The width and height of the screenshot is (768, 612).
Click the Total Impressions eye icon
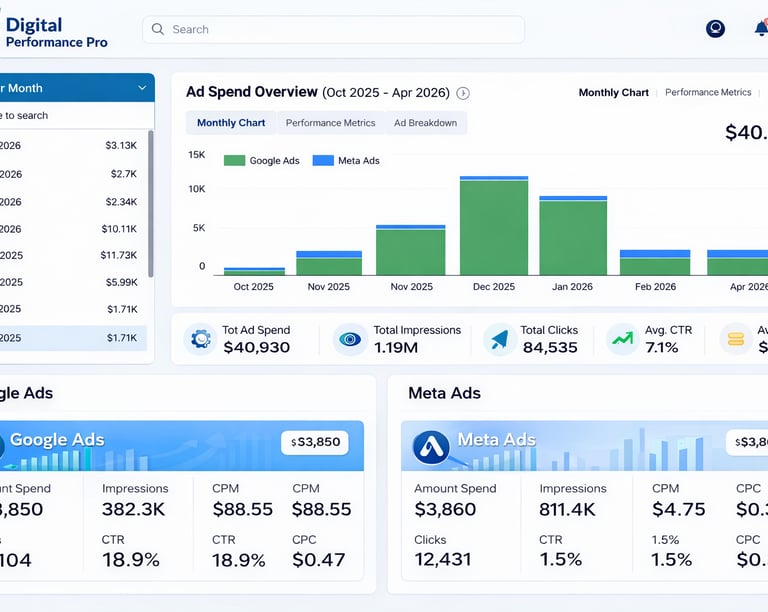pyautogui.click(x=350, y=339)
